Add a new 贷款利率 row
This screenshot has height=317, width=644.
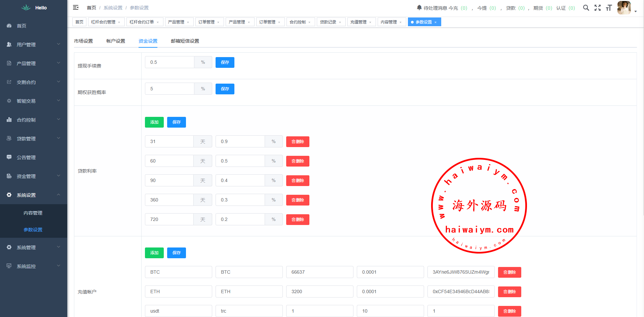click(x=154, y=122)
